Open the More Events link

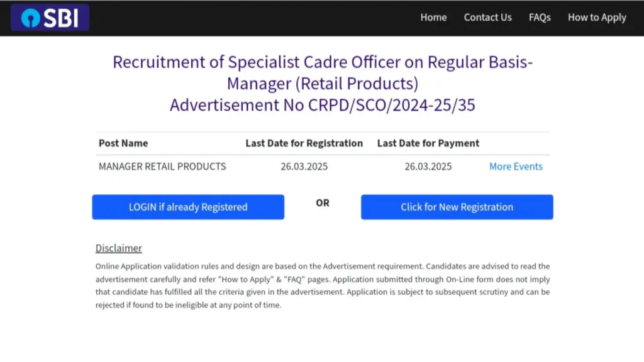pyautogui.click(x=516, y=166)
